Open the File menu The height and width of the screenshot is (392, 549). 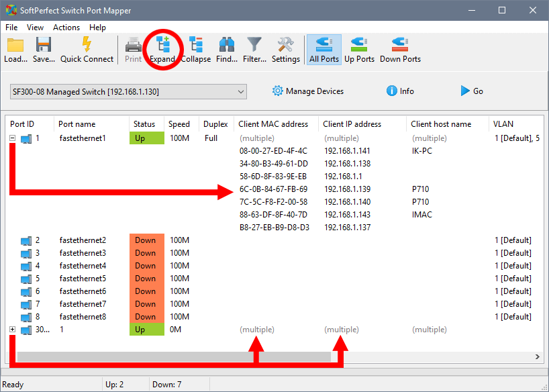pyautogui.click(x=11, y=28)
